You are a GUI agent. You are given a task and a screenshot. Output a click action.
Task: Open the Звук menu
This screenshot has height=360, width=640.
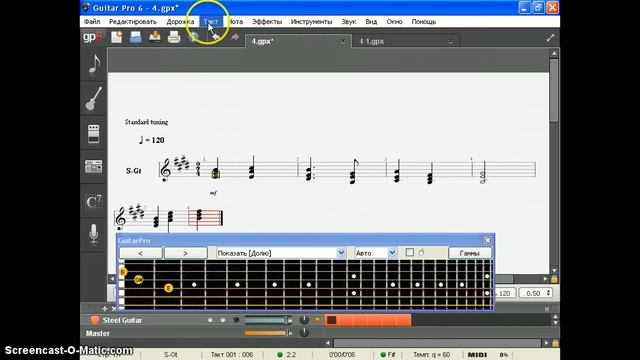point(349,22)
